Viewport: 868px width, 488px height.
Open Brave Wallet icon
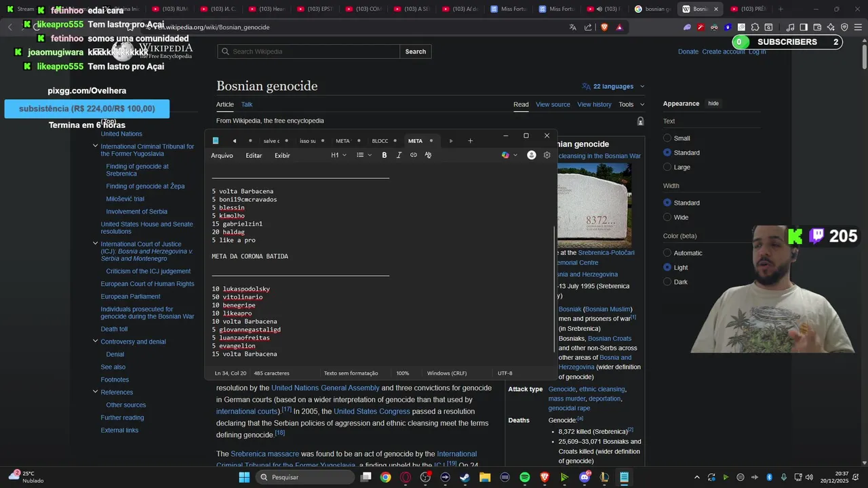(x=817, y=27)
